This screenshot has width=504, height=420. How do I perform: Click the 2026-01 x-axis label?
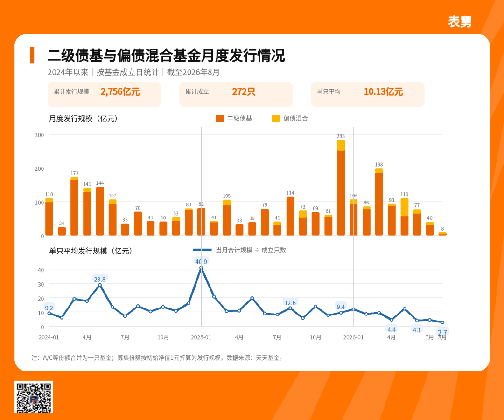coord(354,337)
